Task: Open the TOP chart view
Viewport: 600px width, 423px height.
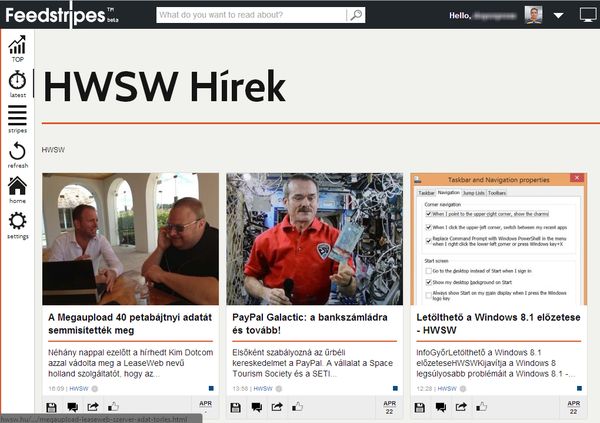Action: [17, 48]
